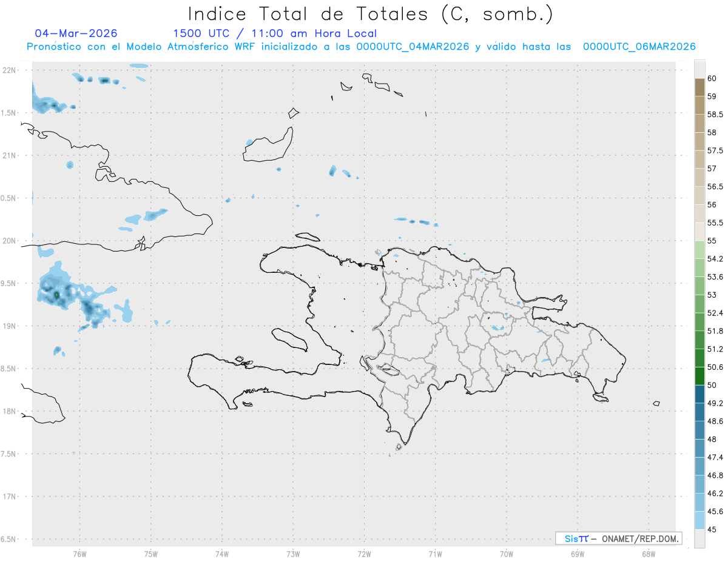The height and width of the screenshot is (562, 728).
Task: Click the '71W' longitude label
Action: point(435,554)
